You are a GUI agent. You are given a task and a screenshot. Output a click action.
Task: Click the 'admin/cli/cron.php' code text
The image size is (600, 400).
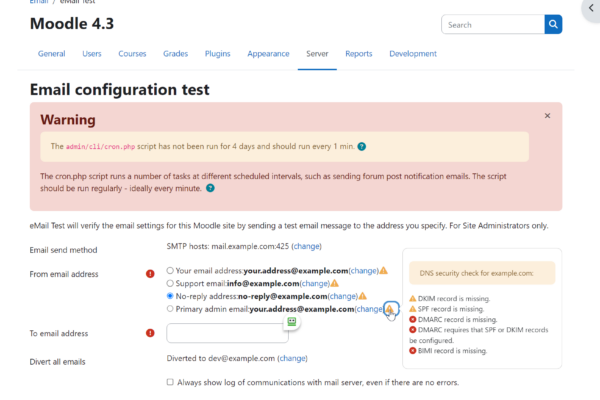coord(100,147)
